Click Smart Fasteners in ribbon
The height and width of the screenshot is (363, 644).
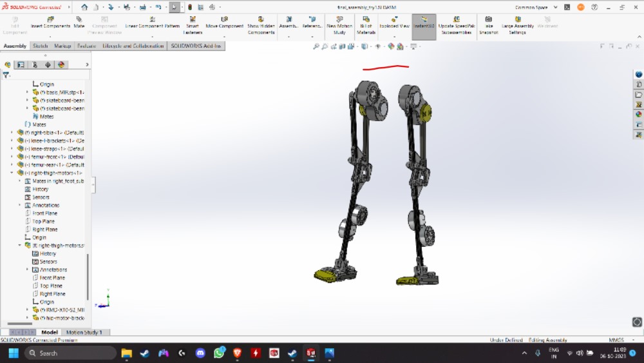click(193, 23)
